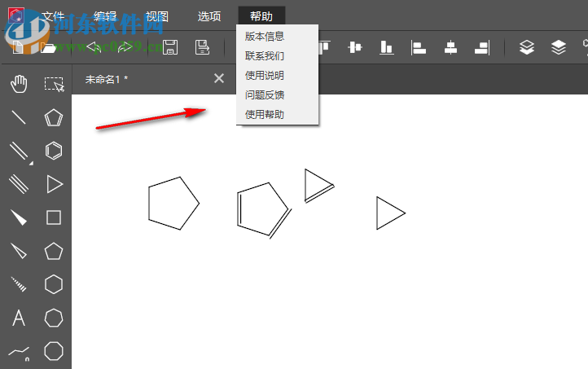Click the send layer backward icon

[x=559, y=47]
